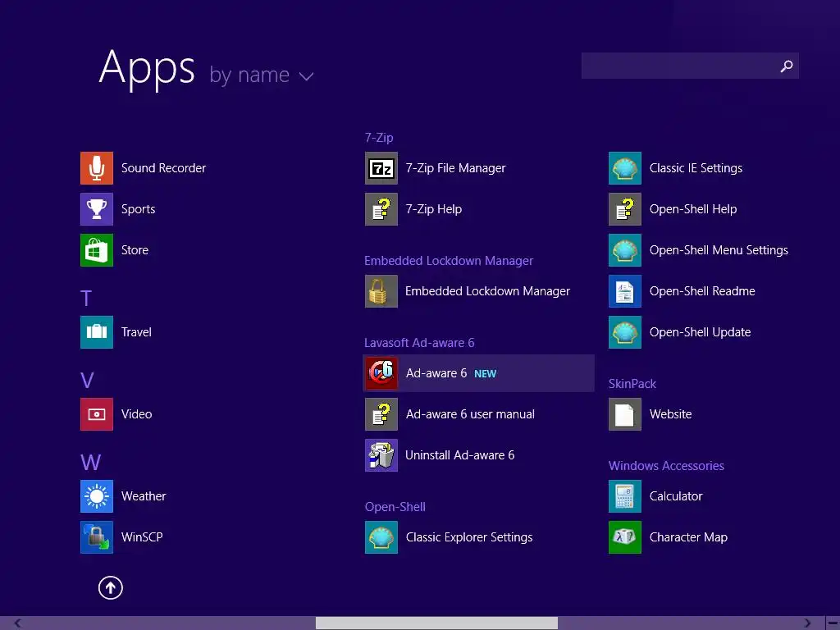Click the letter T section header
The width and height of the screenshot is (840, 630).
(x=86, y=299)
